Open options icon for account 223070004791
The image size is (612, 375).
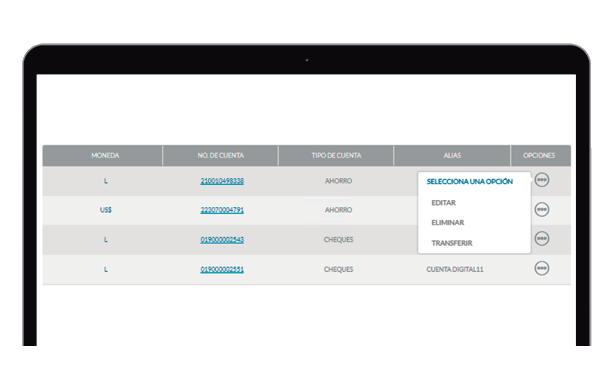pyautogui.click(x=541, y=210)
